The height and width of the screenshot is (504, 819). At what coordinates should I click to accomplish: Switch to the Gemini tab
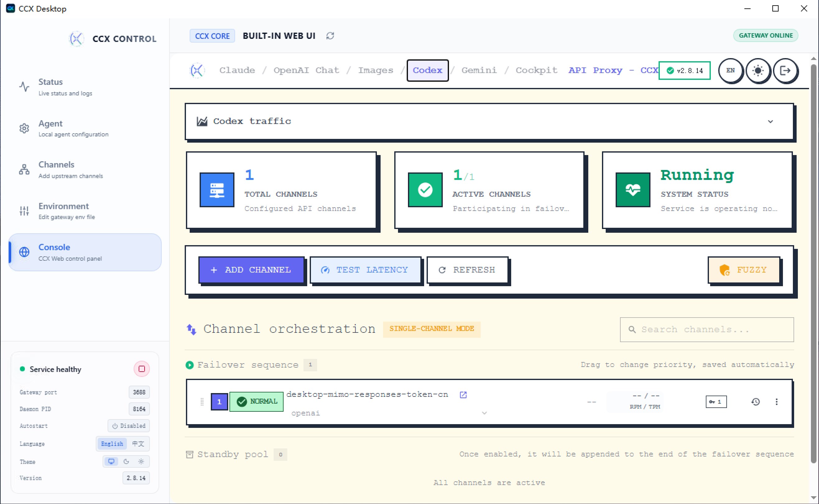pos(479,70)
